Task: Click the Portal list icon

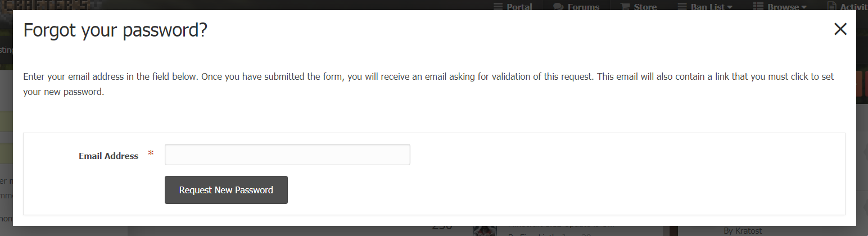Action: pos(498,7)
